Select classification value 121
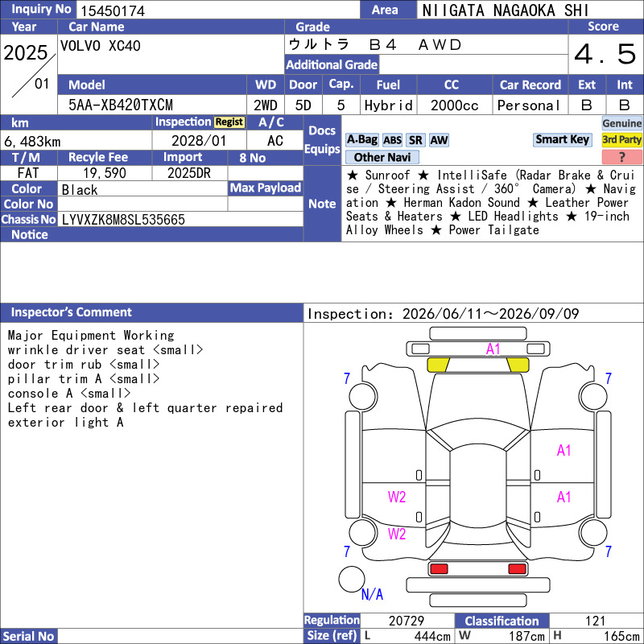 [595, 621]
